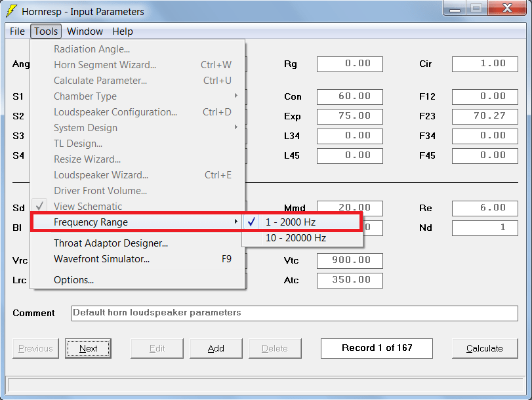Choose Loudspeaker Wizard menu entry

[137, 175]
